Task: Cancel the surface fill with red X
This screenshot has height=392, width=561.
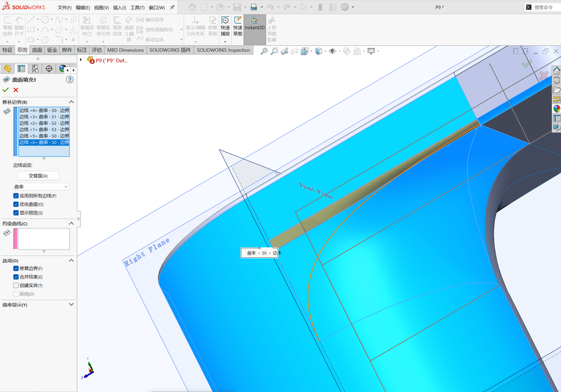Action: pos(16,90)
